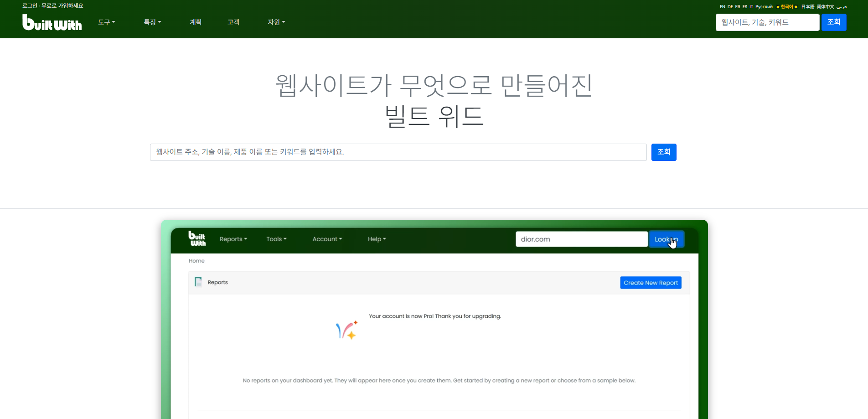Go to the 계획 page

196,22
